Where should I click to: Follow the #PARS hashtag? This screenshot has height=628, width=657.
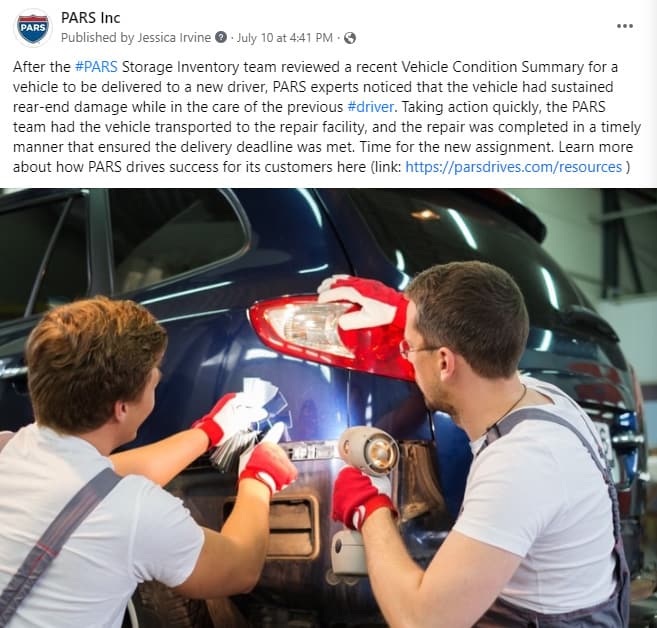click(96, 67)
